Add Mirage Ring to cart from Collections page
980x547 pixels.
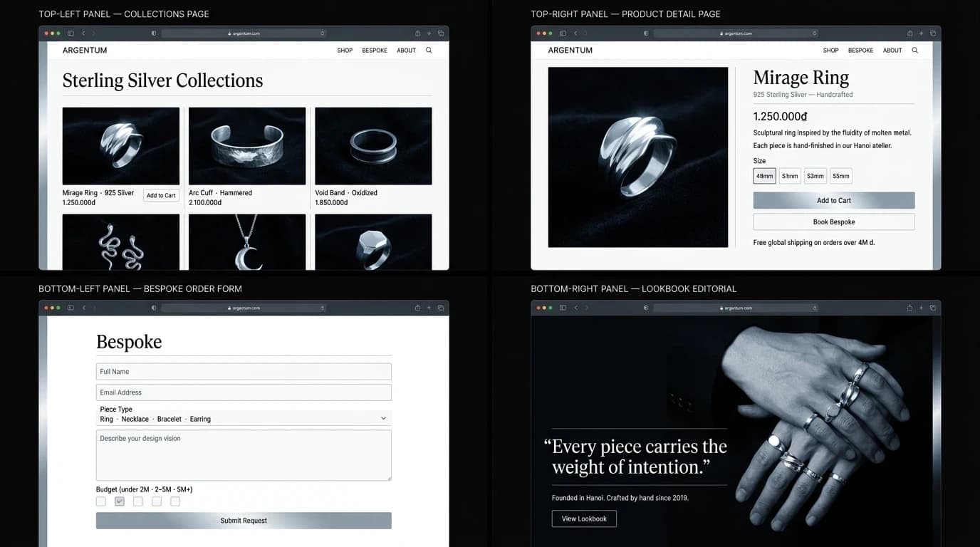tap(161, 195)
